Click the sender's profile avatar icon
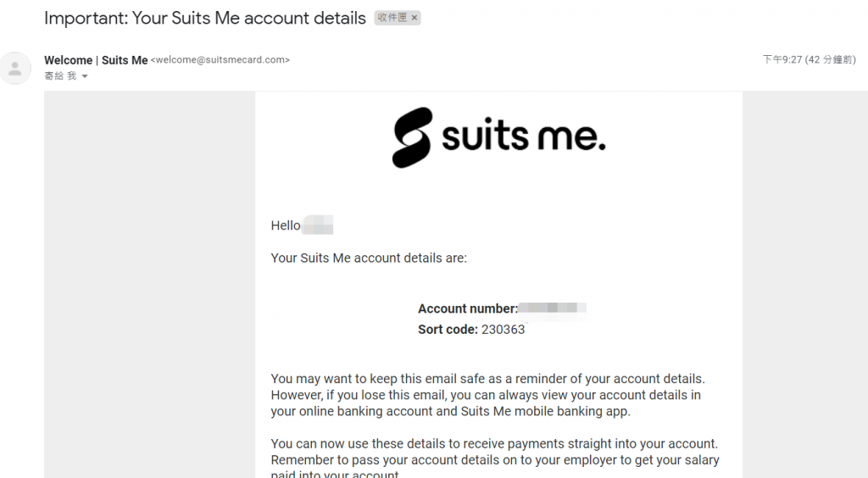Viewport: 868px width, 478px height. click(x=15, y=68)
